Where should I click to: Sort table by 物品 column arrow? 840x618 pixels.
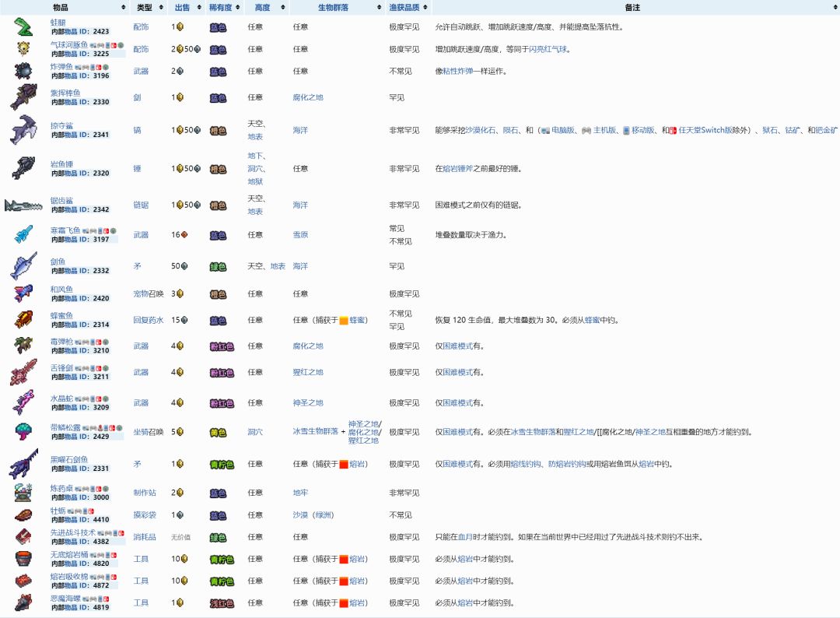click(x=123, y=8)
